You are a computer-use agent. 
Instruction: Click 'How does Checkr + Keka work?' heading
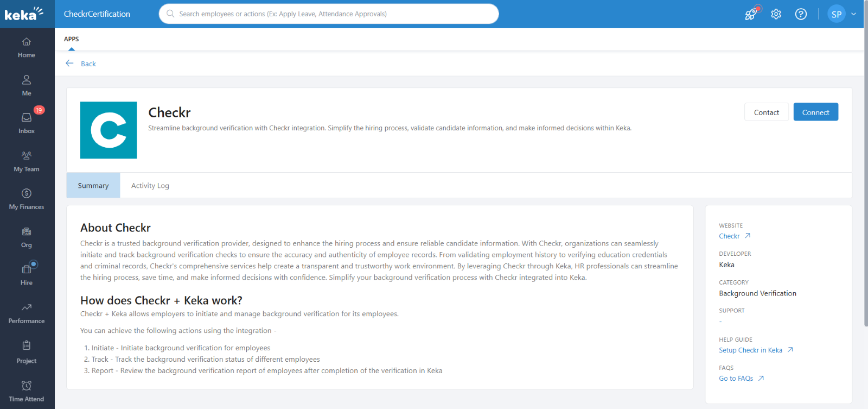coord(161,300)
